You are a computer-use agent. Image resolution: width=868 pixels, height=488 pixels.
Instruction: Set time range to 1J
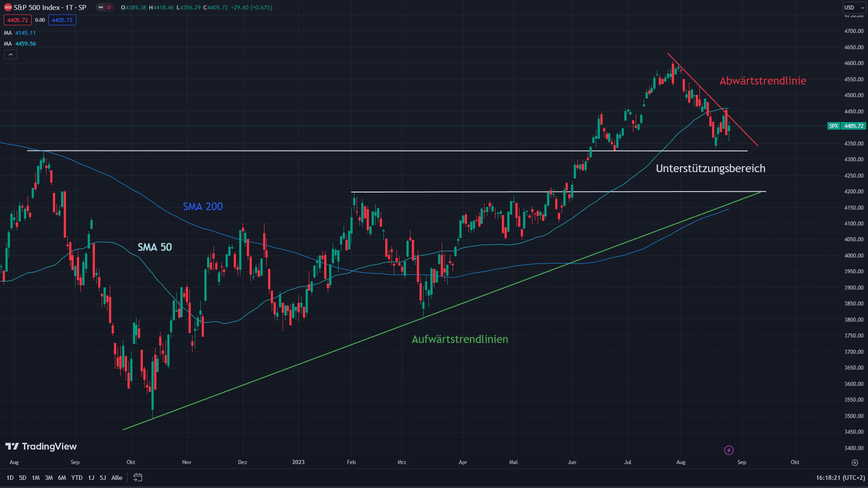pos(91,478)
